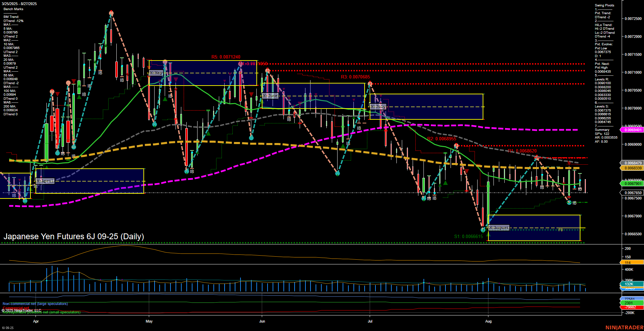This screenshot has width=644, height=331.
Task: Click the Swing Pivots heading
Action: 604,5
